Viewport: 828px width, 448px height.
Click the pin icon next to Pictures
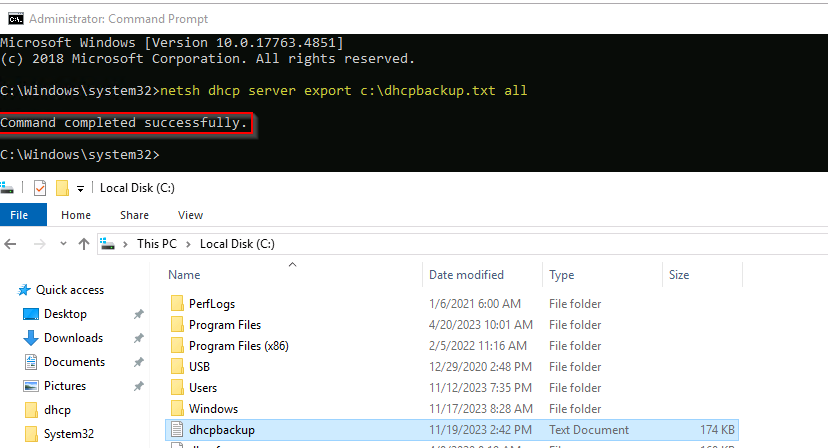pos(138,386)
